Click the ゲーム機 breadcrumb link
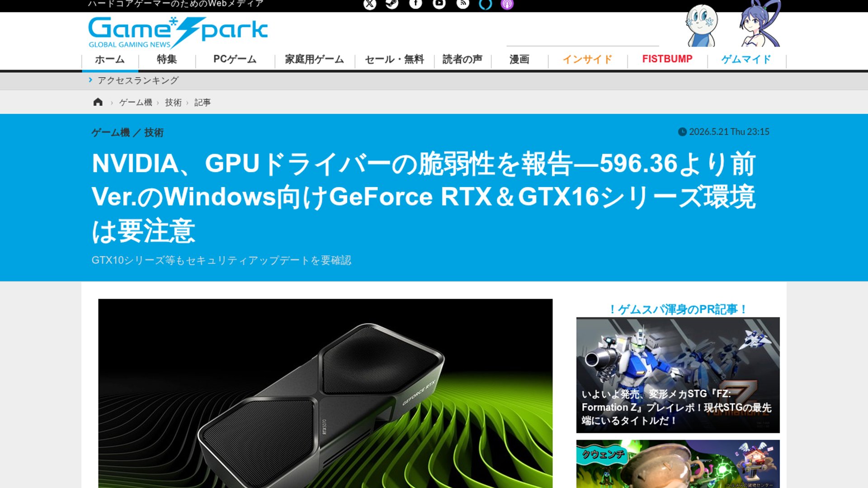The image size is (868, 488). pos(136,103)
